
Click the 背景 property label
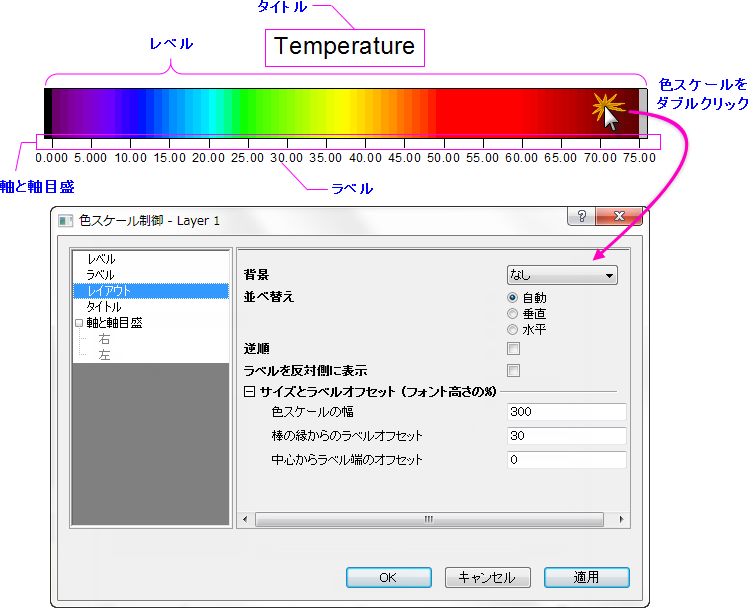coord(256,275)
